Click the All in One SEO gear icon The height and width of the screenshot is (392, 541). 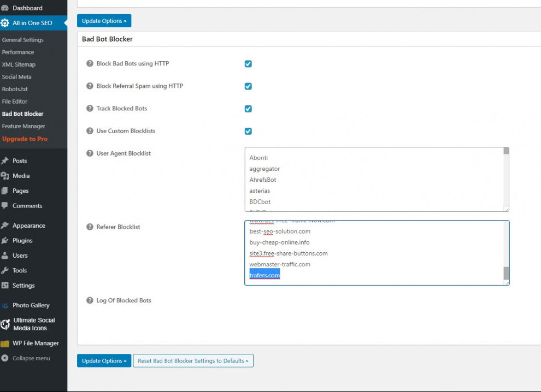5,23
